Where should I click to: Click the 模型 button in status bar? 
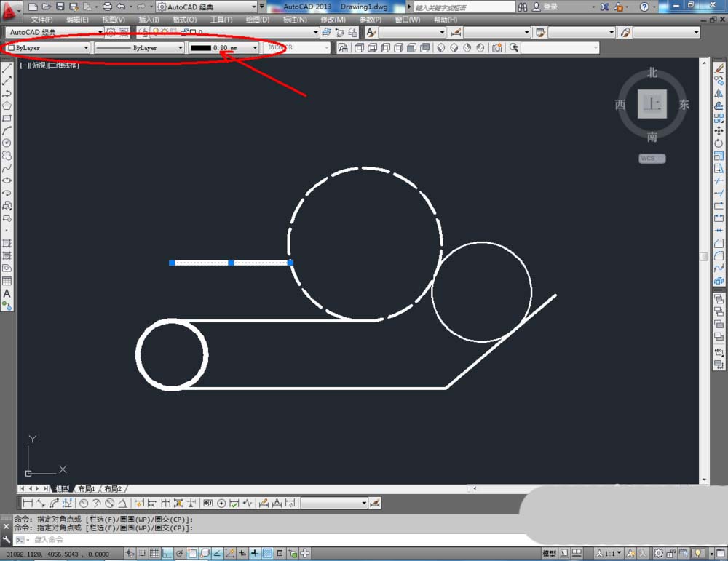pyautogui.click(x=549, y=553)
